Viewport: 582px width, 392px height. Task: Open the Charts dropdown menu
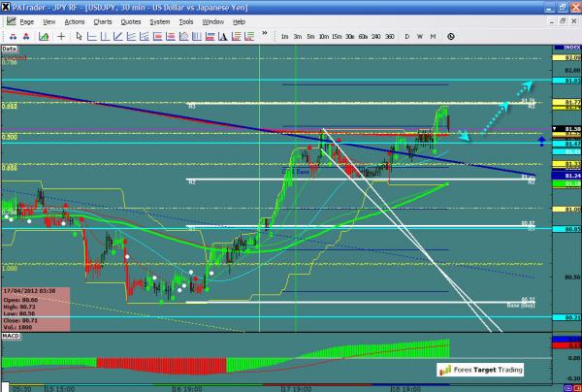[x=103, y=20]
